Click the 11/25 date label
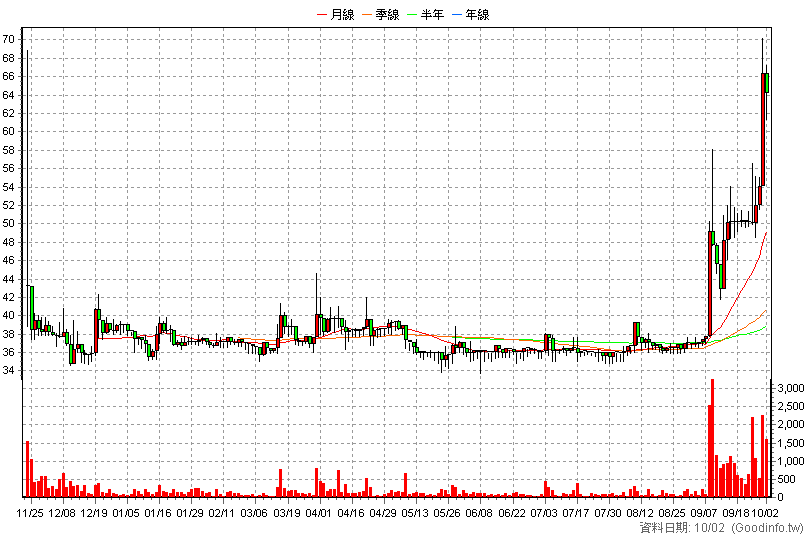This screenshot has height=540, width=808. pyautogui.click(x=30, y=513)
